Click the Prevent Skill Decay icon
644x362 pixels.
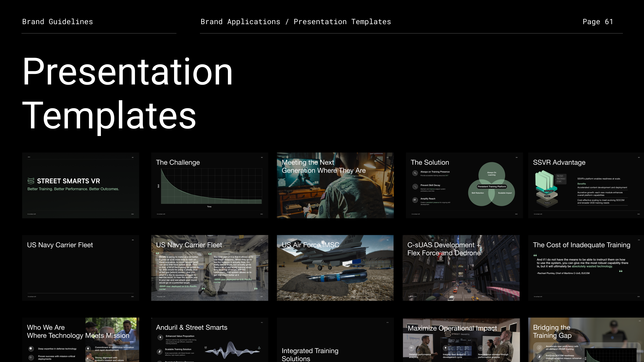[415, 187]
